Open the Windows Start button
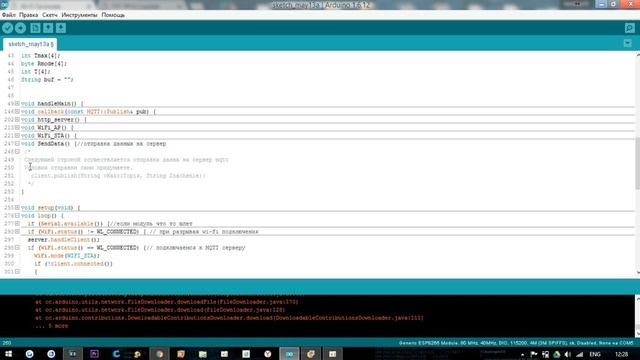 (x=8, y=354)
